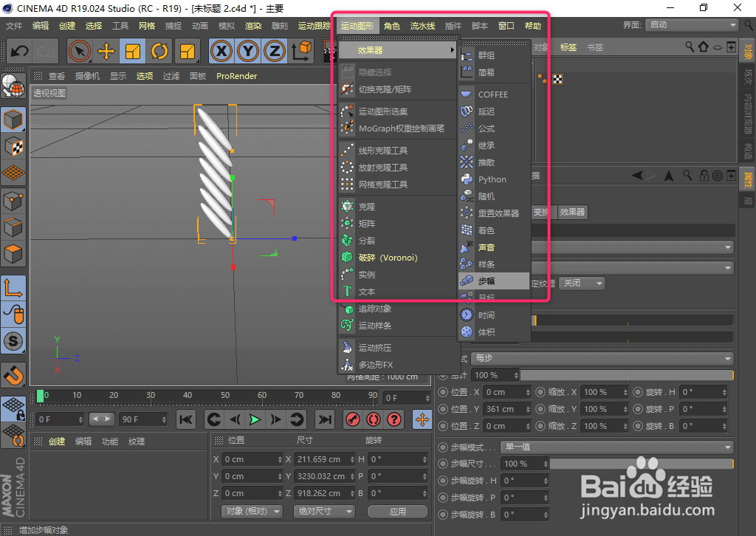Screen dimensions: 756x536
Task: Open material manager 创建 menu
Action: click(x=57, y=441)
